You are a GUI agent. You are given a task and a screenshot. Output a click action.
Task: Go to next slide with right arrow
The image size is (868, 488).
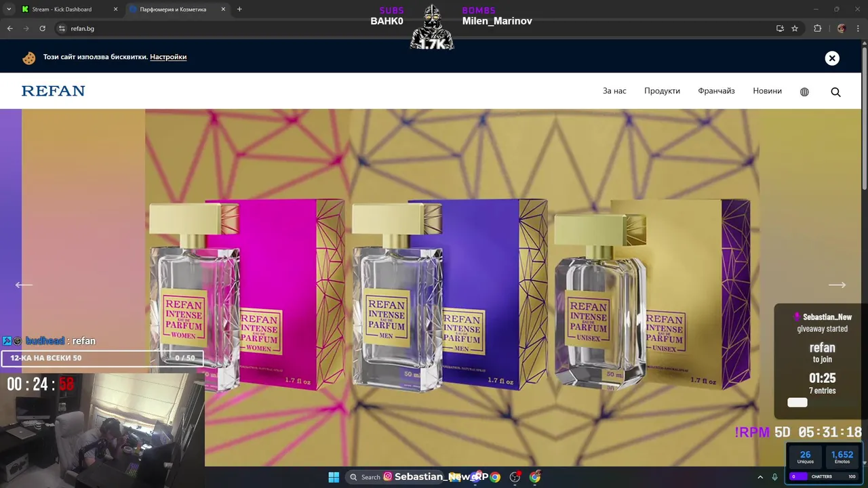(837, 285)
